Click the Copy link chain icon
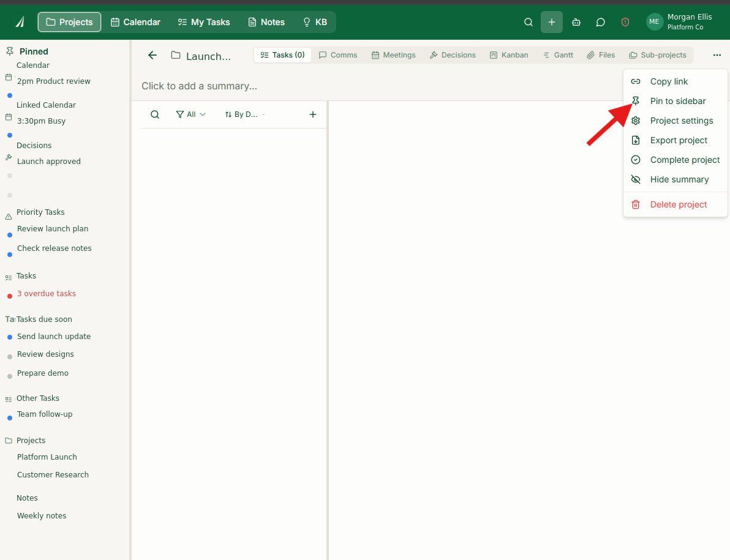 (x=636, y=81)
